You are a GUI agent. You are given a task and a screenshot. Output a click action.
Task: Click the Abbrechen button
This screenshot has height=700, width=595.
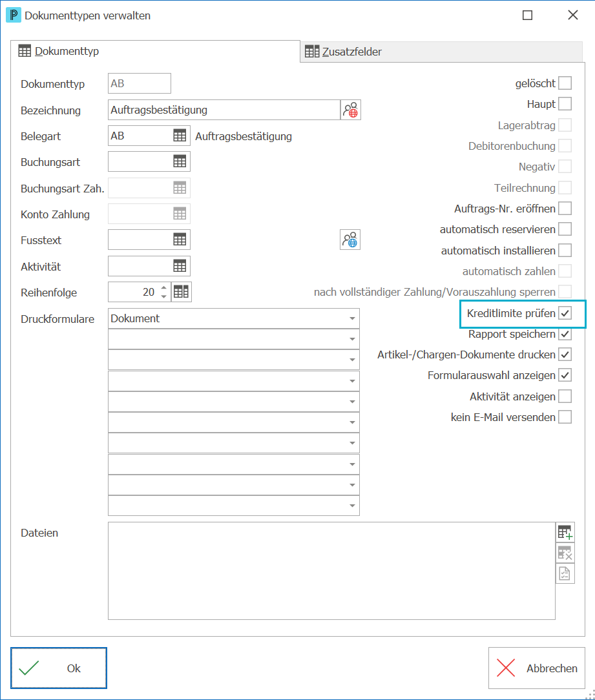coord(536,668)
